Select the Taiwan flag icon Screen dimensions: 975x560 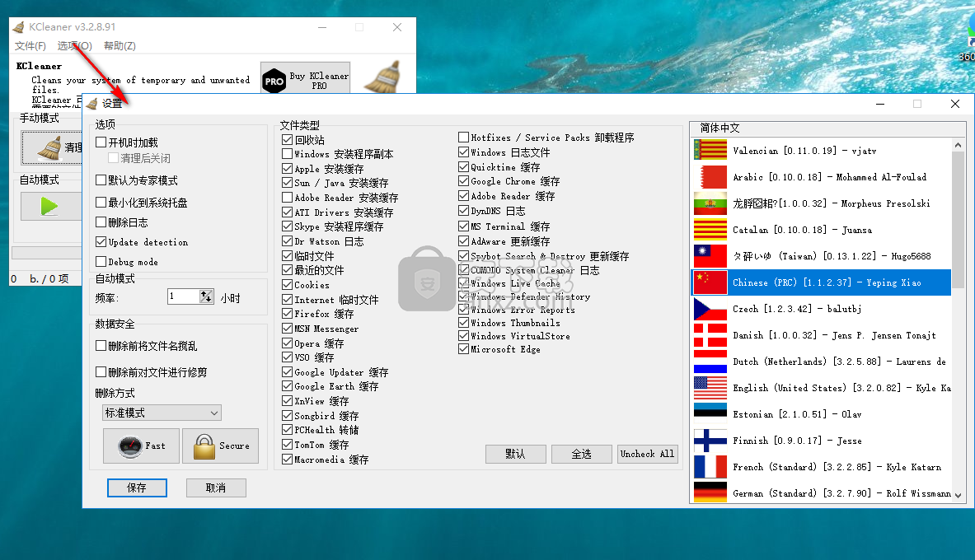710,256
